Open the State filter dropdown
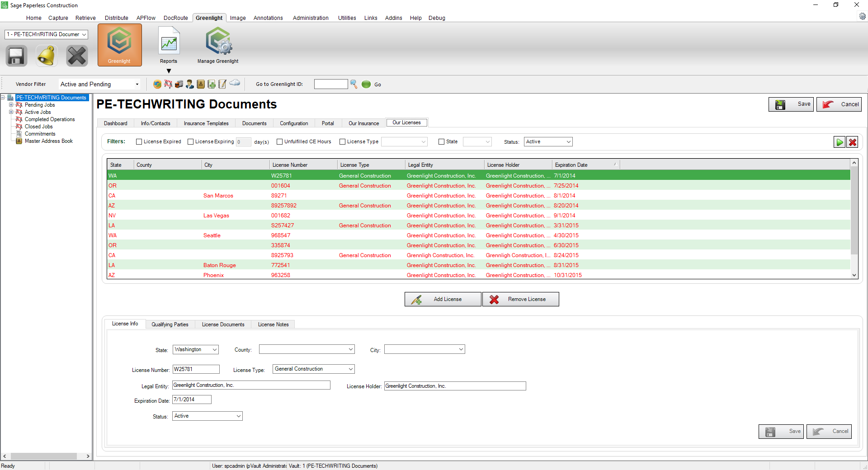The image size is (868, 470). [477, 142]
